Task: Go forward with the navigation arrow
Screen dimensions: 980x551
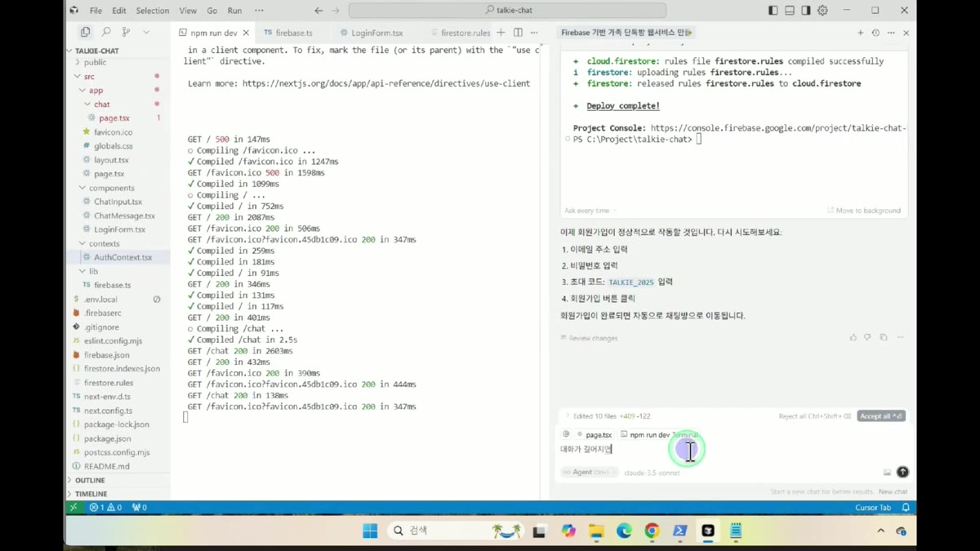Action: (x=336, y=11)
